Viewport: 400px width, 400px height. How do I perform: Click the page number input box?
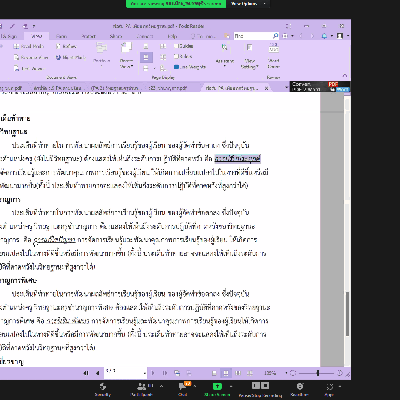pyautogui.click(x=123, y=373)
